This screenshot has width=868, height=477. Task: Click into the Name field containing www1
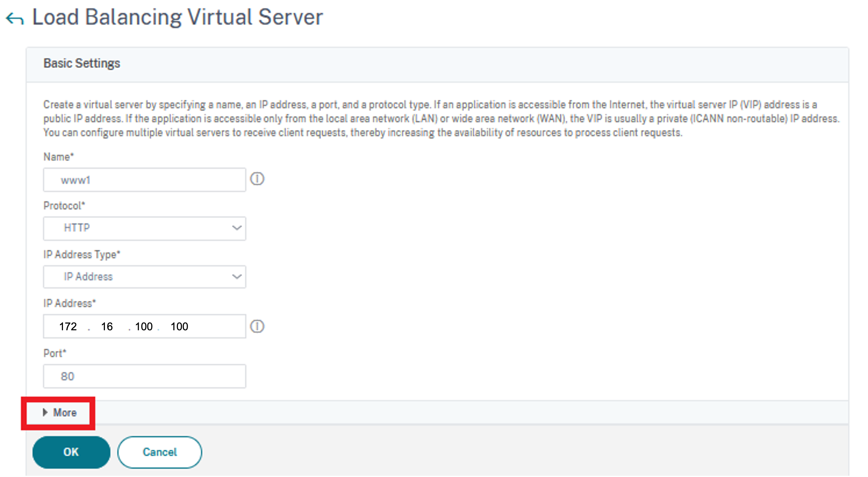click(144, 180)
